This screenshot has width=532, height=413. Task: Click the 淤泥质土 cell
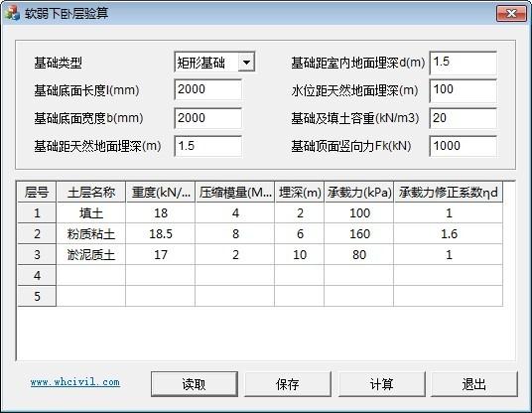[x=91, y=254]
